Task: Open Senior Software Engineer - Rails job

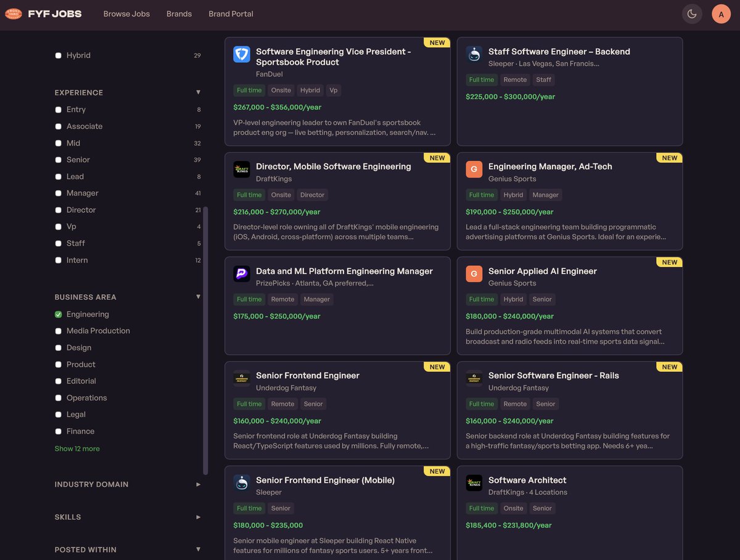Action: 554,376
